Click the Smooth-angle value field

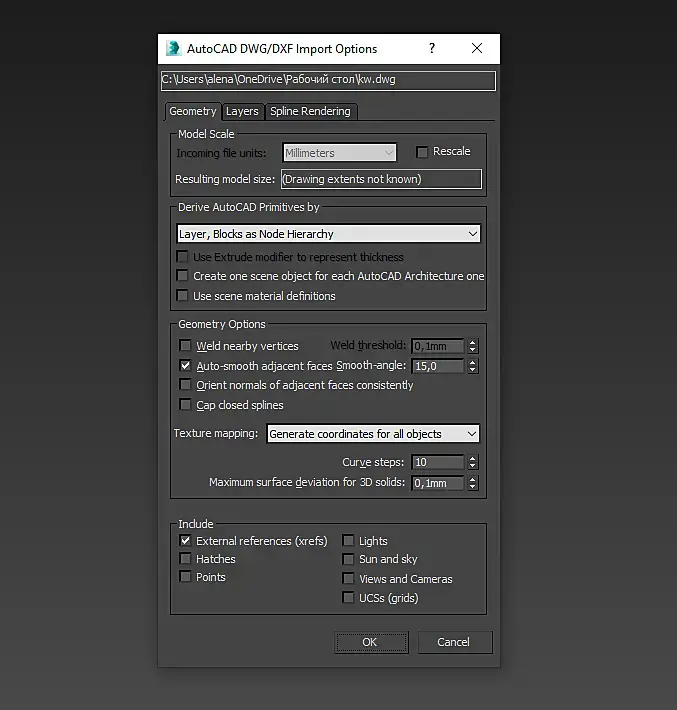[437, 366]
